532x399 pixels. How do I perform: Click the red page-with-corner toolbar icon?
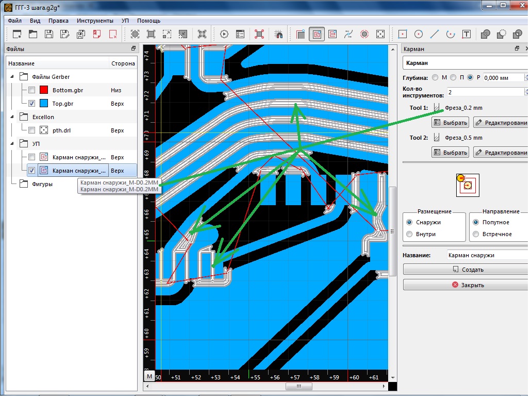tap(97, 34)
